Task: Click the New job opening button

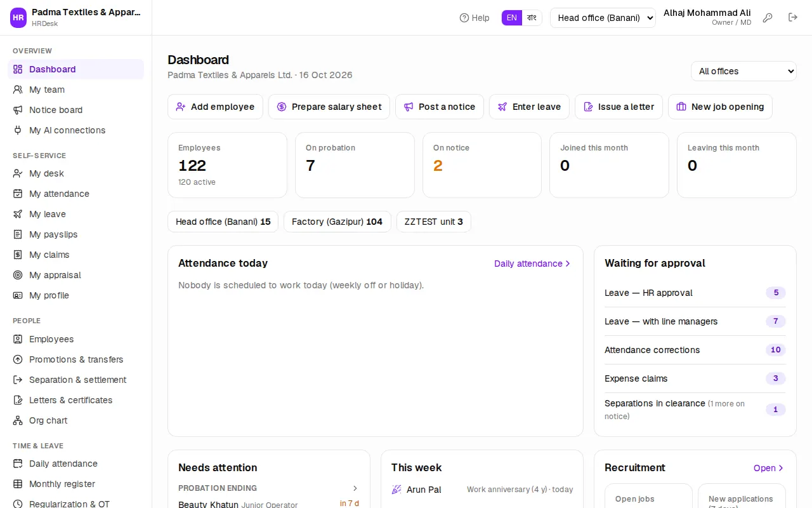Action: [720, 107]
